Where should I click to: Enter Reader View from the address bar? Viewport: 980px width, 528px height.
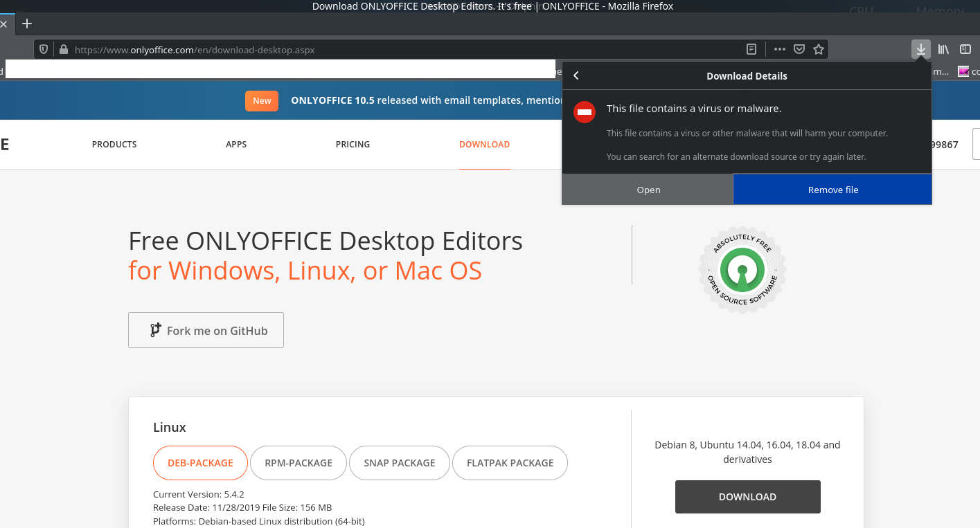click(751, 48)
